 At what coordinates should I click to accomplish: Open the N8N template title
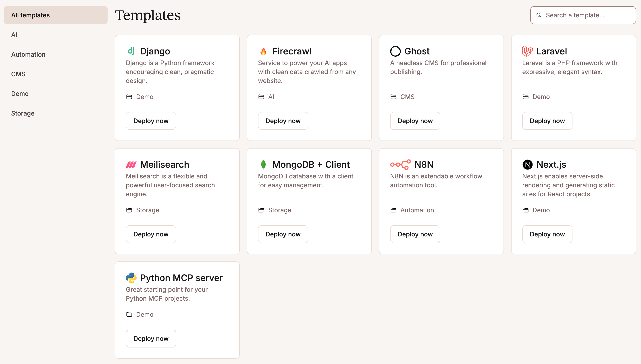point(424,165)
